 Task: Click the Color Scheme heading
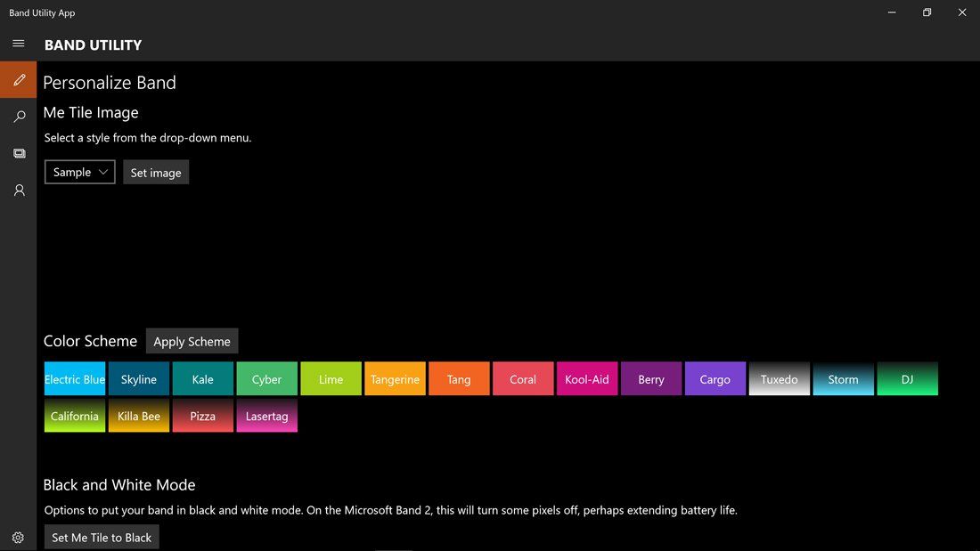pyautogui.click(x=90, y=341)
